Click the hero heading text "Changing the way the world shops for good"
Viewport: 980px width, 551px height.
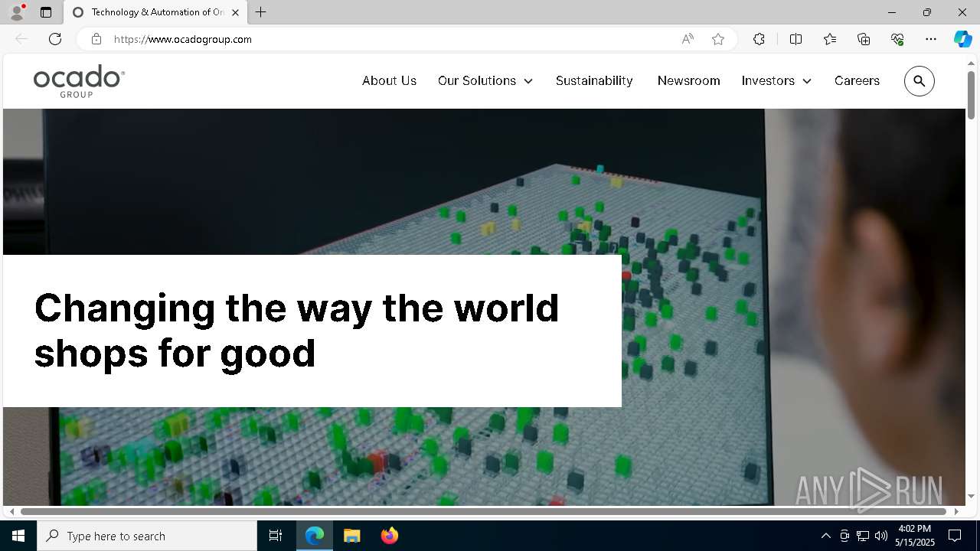point(297,330)
